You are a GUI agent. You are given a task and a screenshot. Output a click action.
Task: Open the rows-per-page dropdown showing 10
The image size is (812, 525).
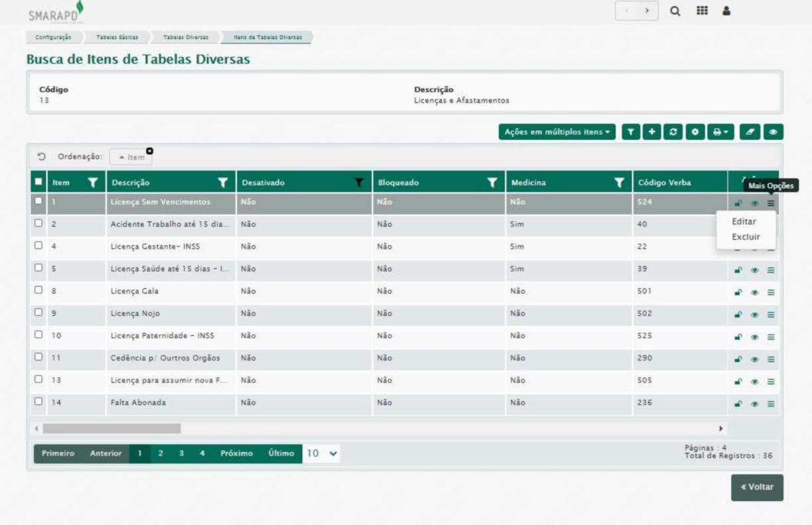coord(322,454)
